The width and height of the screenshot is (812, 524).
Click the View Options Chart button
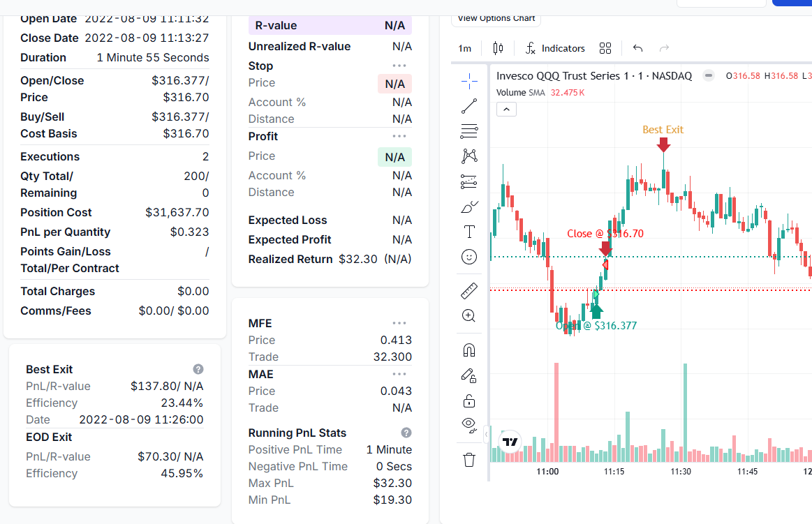tap(496, 19)
